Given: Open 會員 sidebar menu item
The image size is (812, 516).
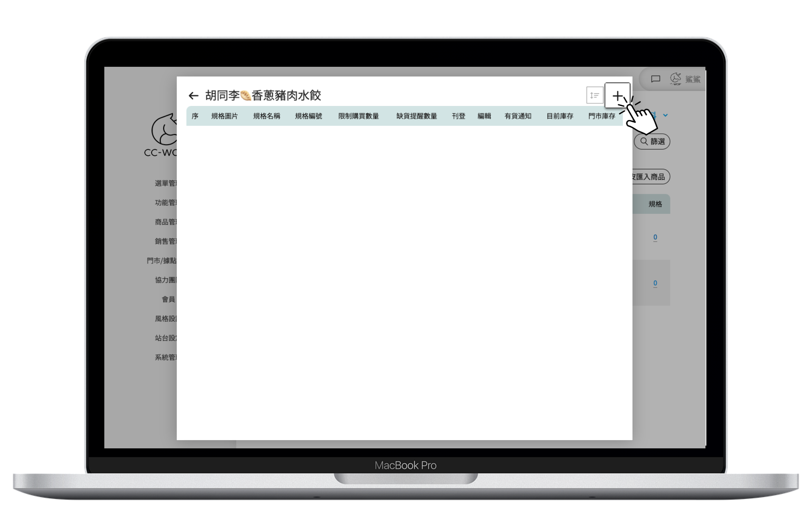Looking at the screenshot, I should point(168,299).
